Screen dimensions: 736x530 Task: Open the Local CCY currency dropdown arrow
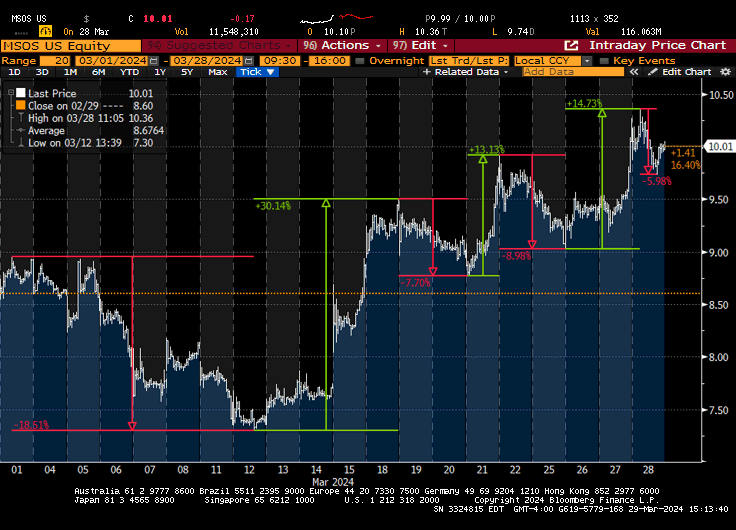(587, 61)
